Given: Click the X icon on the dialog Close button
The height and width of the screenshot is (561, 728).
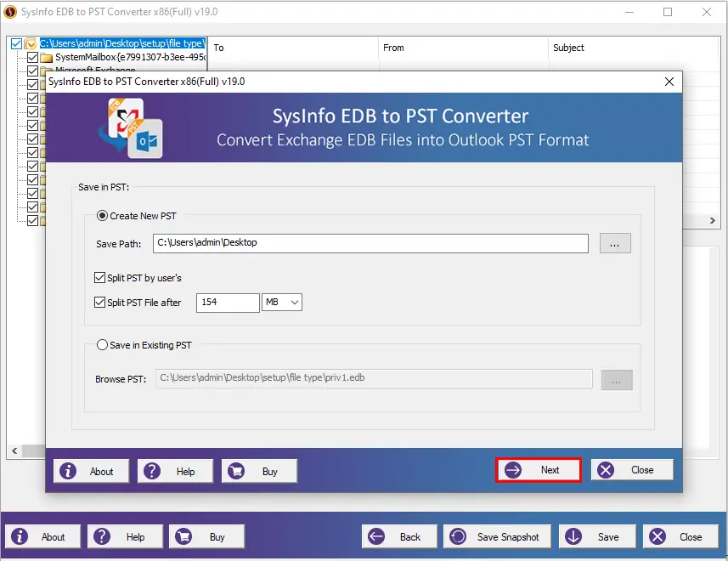Looking at the screenshot, I should (x=606, y=470).
